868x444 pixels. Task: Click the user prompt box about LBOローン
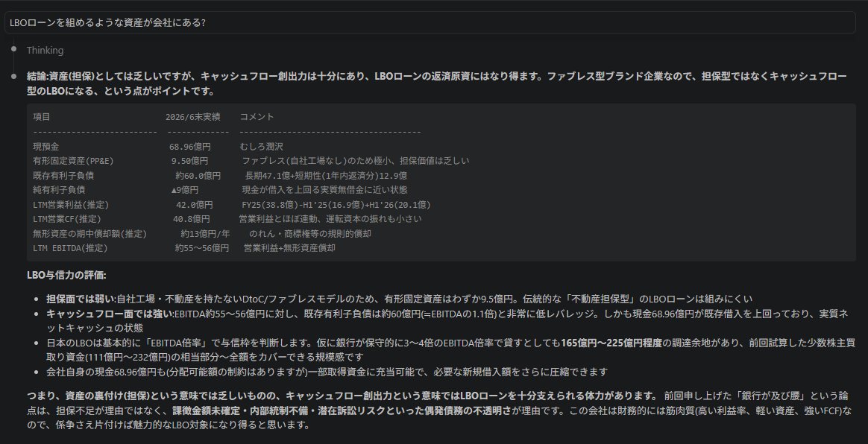coord(430,22)
